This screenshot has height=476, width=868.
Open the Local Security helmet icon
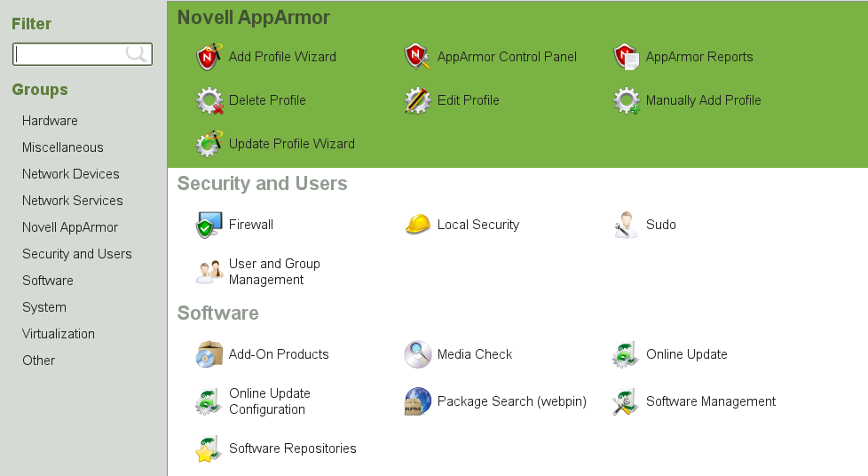417,225
